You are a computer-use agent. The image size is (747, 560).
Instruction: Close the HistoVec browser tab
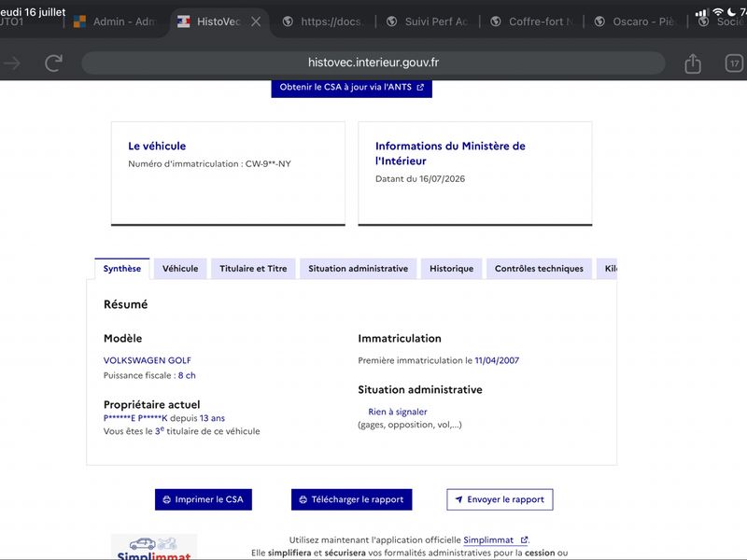coord(256,21)
